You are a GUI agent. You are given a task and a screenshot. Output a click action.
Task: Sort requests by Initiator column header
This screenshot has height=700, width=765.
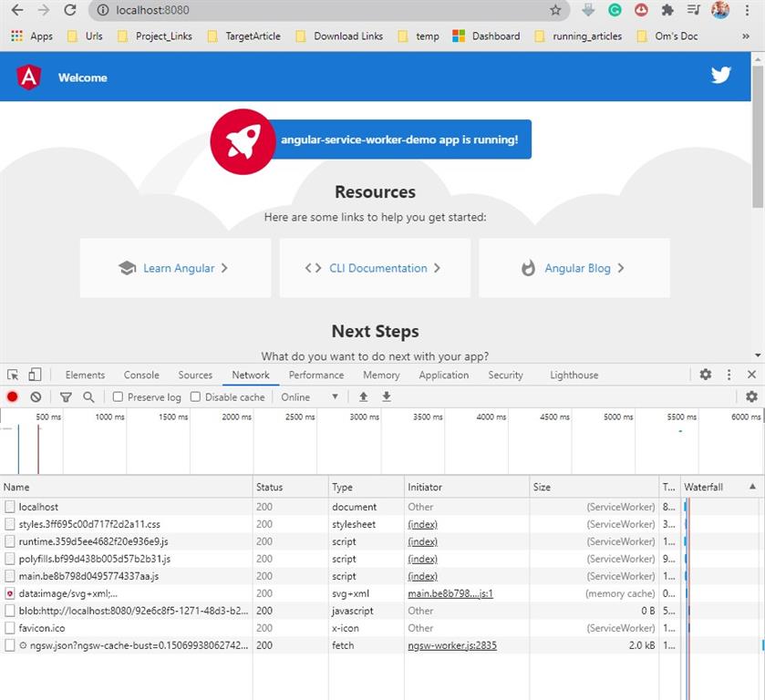[467, 487]
